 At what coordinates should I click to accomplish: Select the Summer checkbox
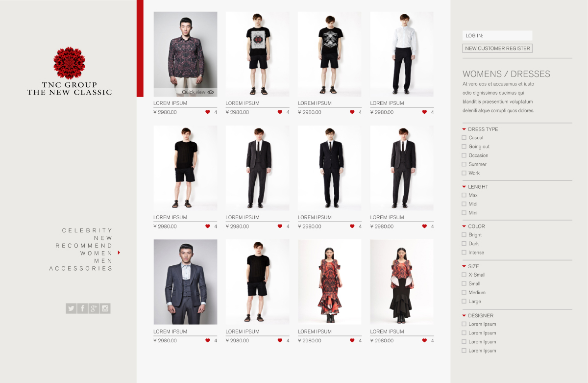(x=464, y=164)
